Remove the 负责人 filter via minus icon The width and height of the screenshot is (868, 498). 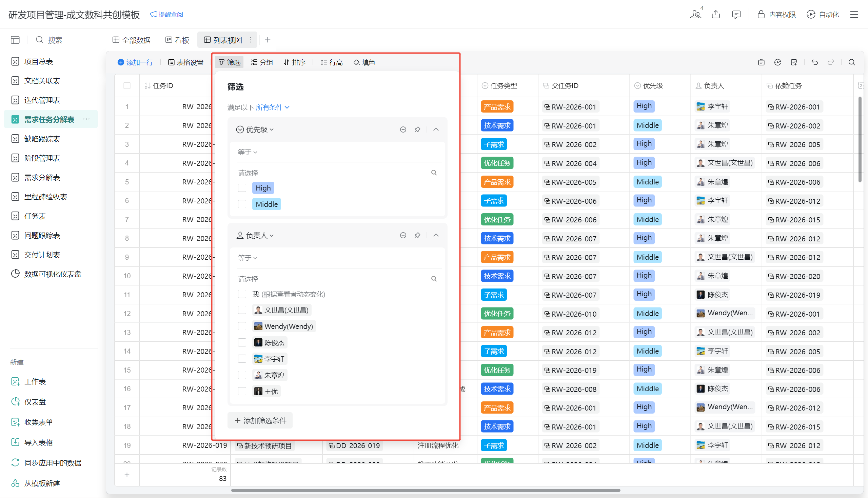pos(403,235)
